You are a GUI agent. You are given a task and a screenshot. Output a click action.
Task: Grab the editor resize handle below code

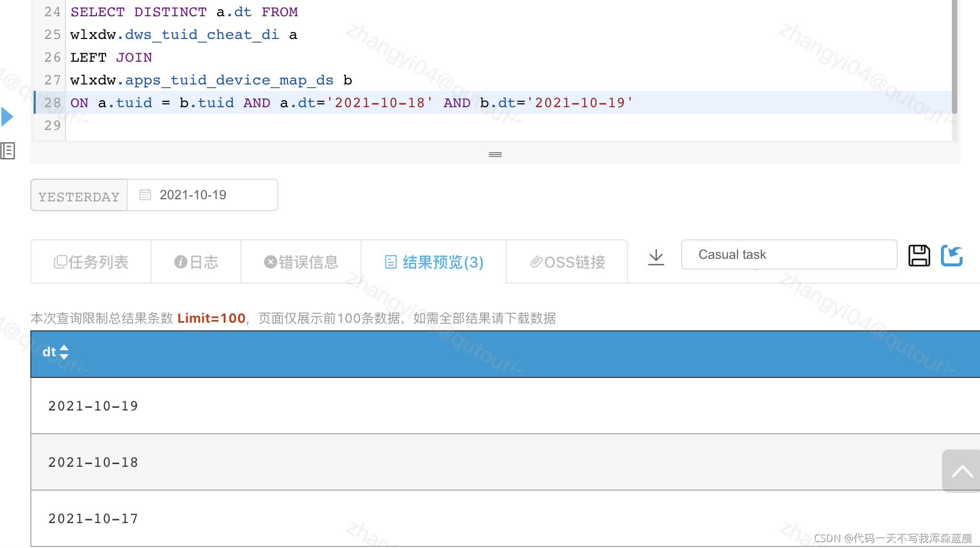click(495, 155)
